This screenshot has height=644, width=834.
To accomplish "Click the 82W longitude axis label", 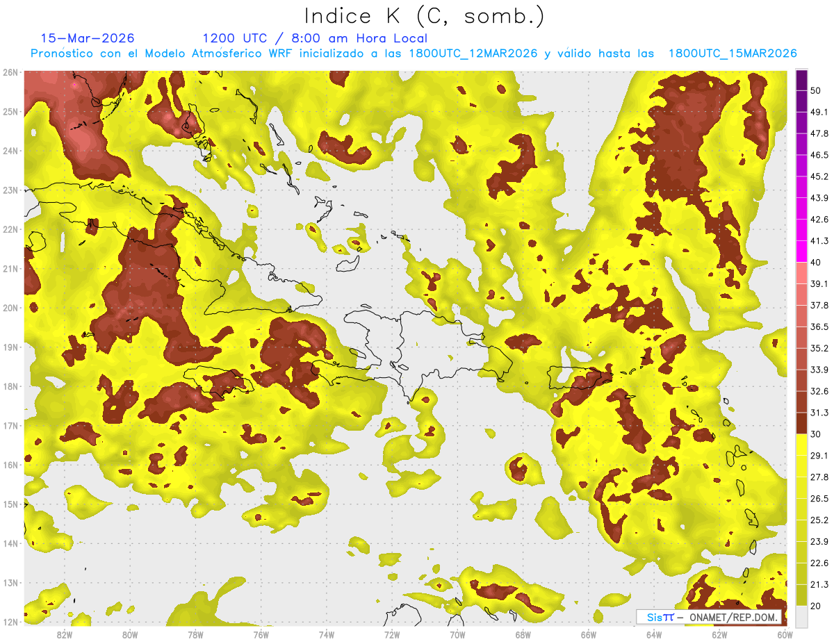I will 65,635.
